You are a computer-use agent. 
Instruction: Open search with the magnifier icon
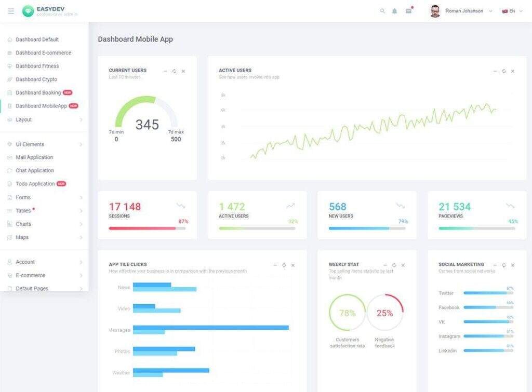pos(382,11)
